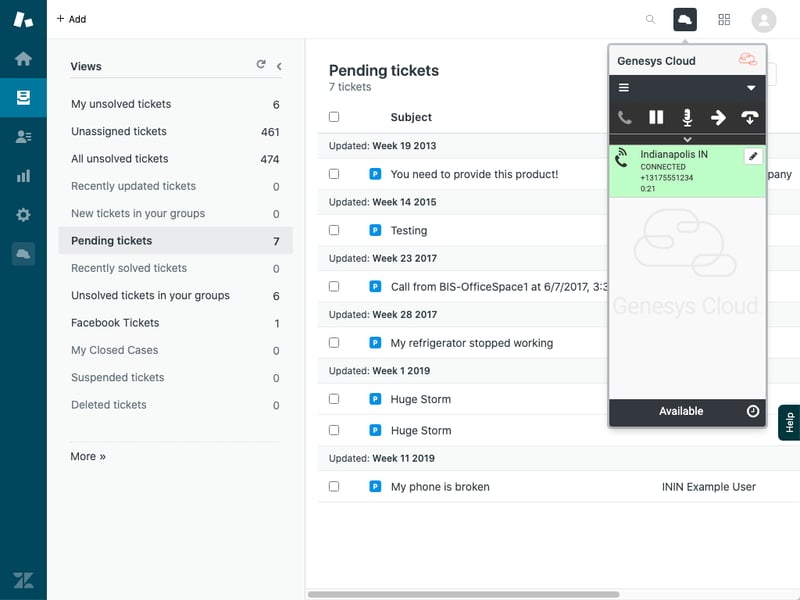Collapse the Views panel

click(x=279, y=64)
